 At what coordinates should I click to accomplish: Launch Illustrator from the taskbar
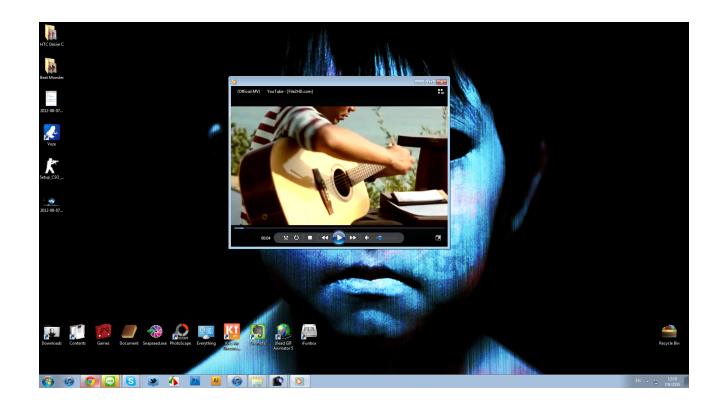coord(216,382)
